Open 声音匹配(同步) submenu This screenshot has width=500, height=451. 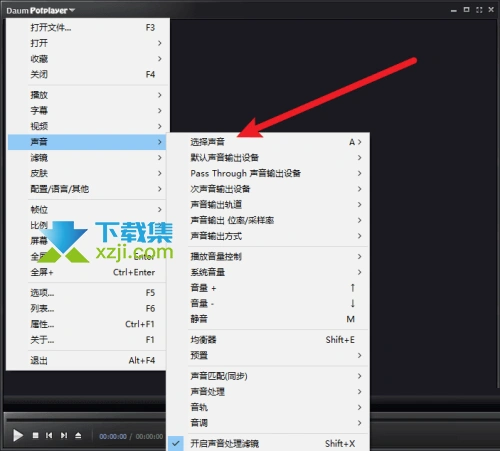268,376
